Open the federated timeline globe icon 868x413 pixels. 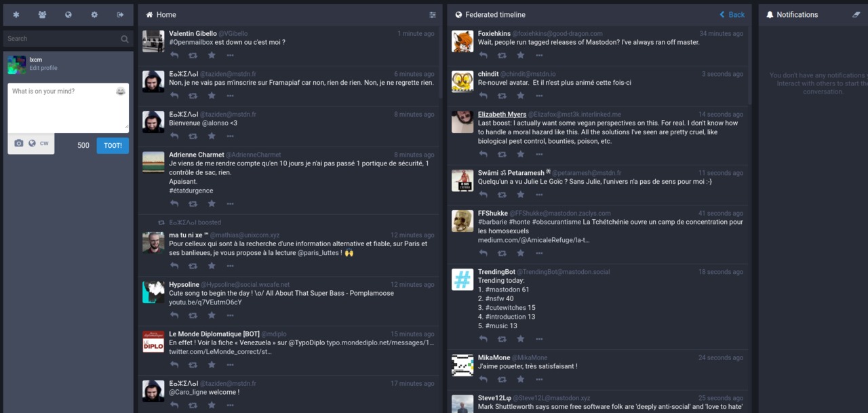coord(68,14)
